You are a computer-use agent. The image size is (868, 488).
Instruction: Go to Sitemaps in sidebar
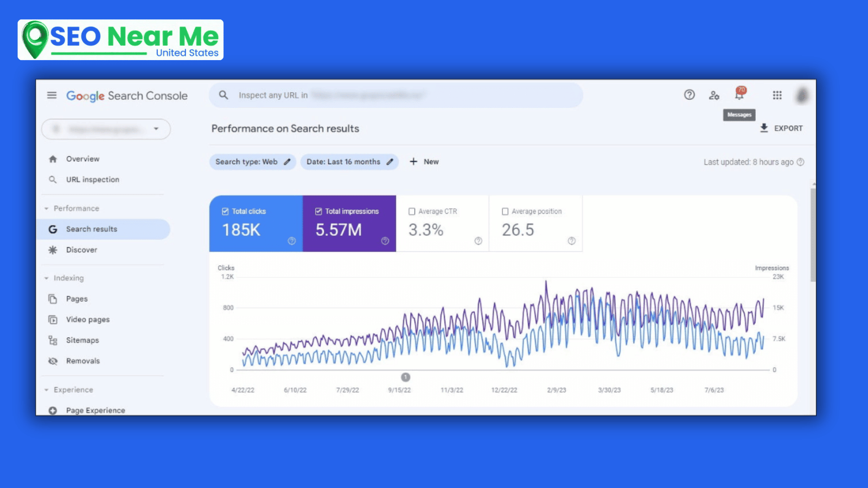click(82, 340)
